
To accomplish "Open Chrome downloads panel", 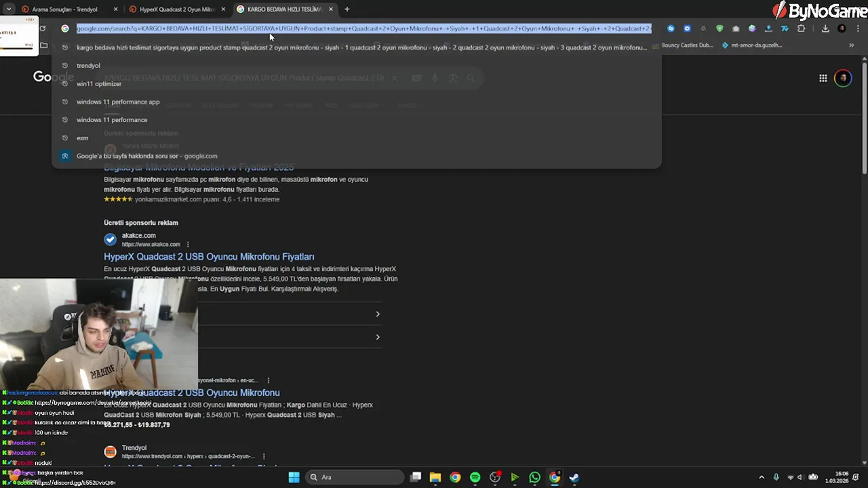I will coord(825,28).
